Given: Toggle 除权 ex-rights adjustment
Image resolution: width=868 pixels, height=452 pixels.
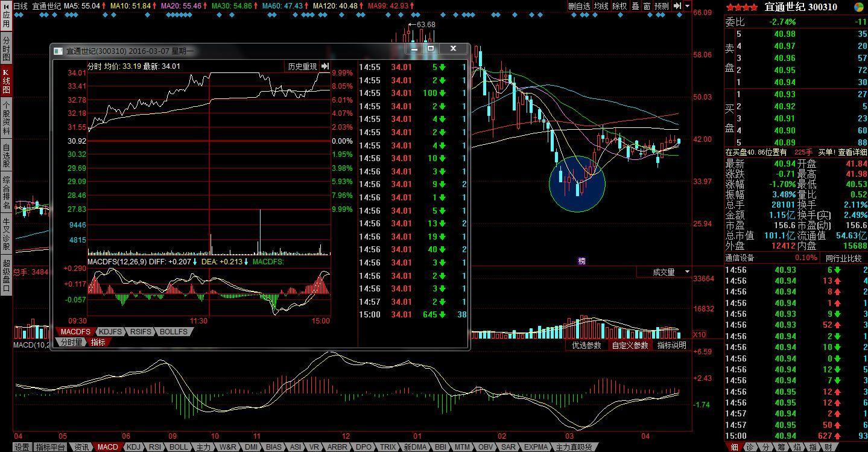Looking at the screenshot, I should [x=619, y=6].
